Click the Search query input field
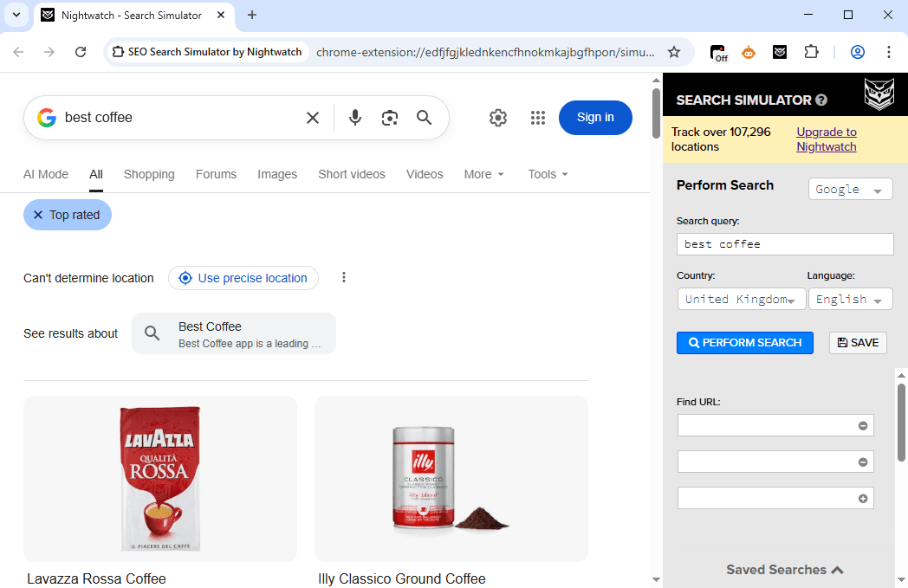The image size is (908, 588). pos(784,244)
